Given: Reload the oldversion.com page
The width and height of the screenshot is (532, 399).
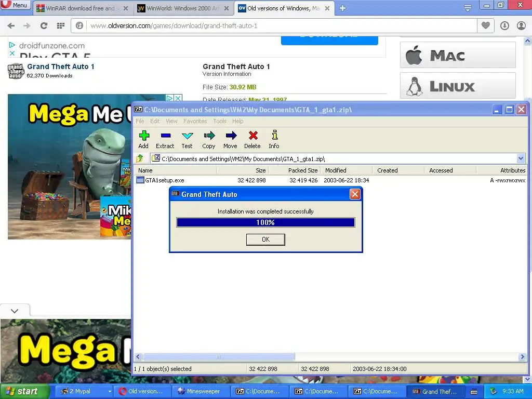Looking at the screenshot, I should (x=44, y=26).
